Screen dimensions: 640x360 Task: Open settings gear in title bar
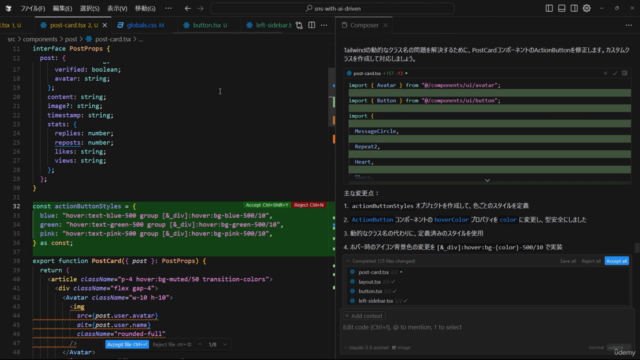pyautogui.click(x=587, y=8)
